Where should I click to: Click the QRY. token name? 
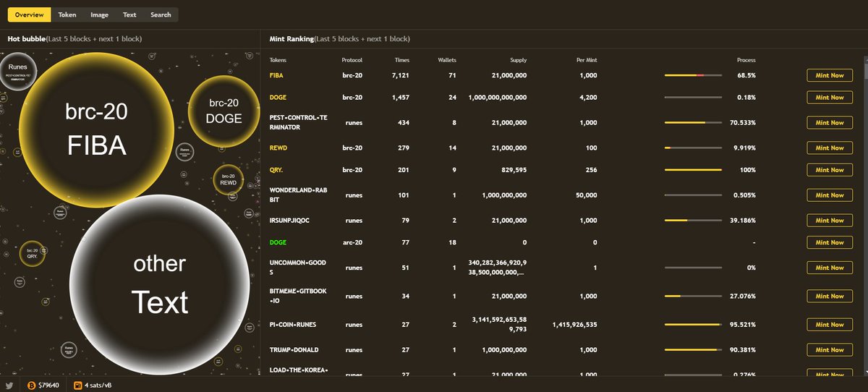[276, 170]
